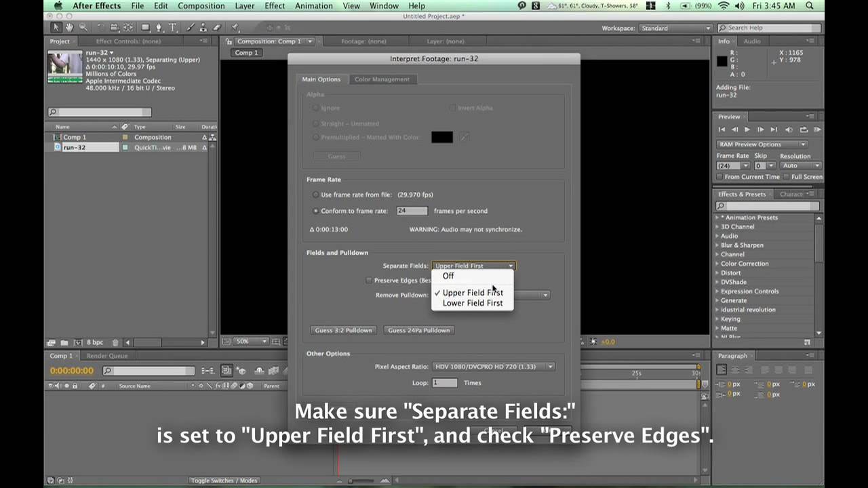
Task: Select 'Use frame rate from file' radio button
Action: click(315, 195)
